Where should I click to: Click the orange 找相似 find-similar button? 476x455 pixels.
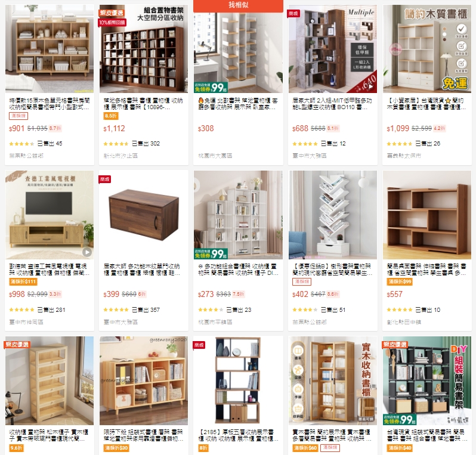[x=239, y=6]
